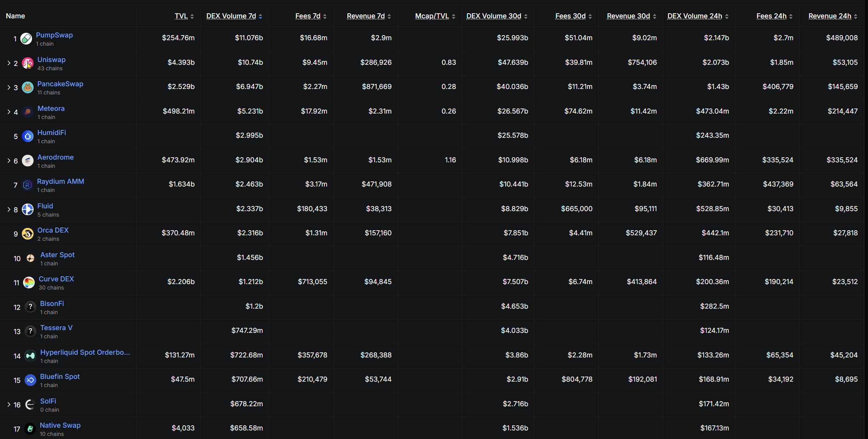Image resolution: width=868 pixels, height=439 pixels.
Task: Click the Curve DEX rainbow logo icon
Action: [29, 283]
